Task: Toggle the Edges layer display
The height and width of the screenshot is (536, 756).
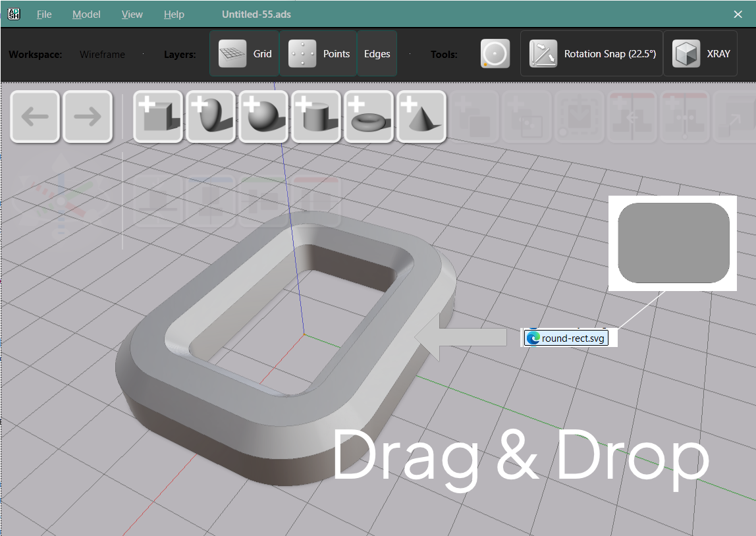Action: [x=377, y=54]
